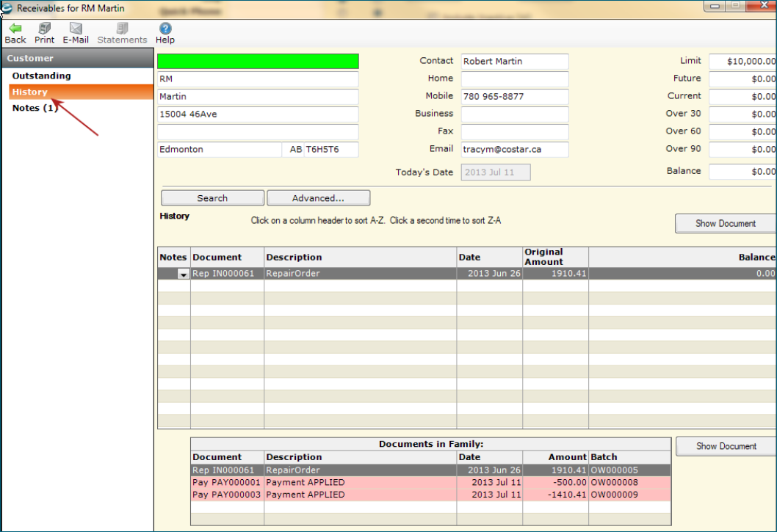Select Rep IN000061 row in History table
Viewport: 777px width, 532px height.
pos(467,274)
